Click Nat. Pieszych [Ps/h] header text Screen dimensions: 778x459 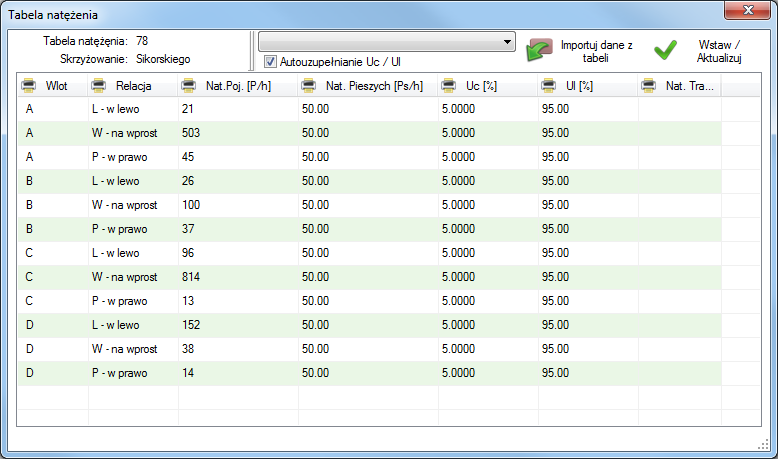tap(375, 86)
